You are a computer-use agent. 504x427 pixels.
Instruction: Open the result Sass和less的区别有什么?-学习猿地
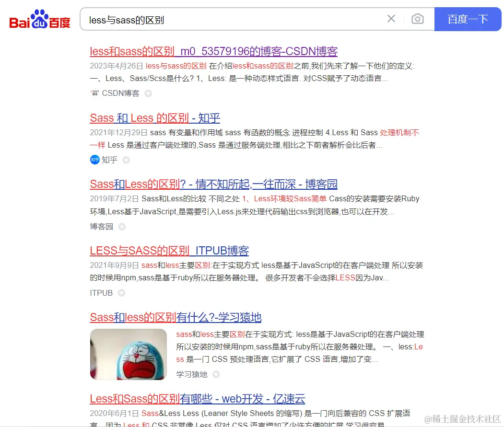coord(176,317)
